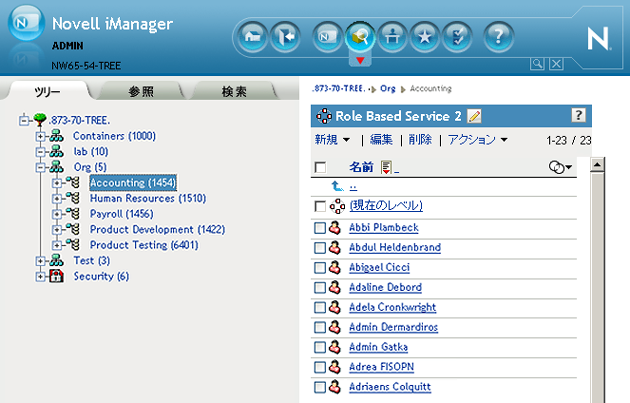Click the Org breadcrumb link

388,88
